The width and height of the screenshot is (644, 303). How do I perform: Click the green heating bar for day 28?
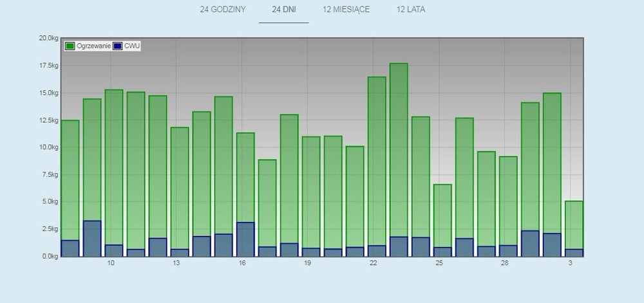pyautogui.click(x=507, y=199)
